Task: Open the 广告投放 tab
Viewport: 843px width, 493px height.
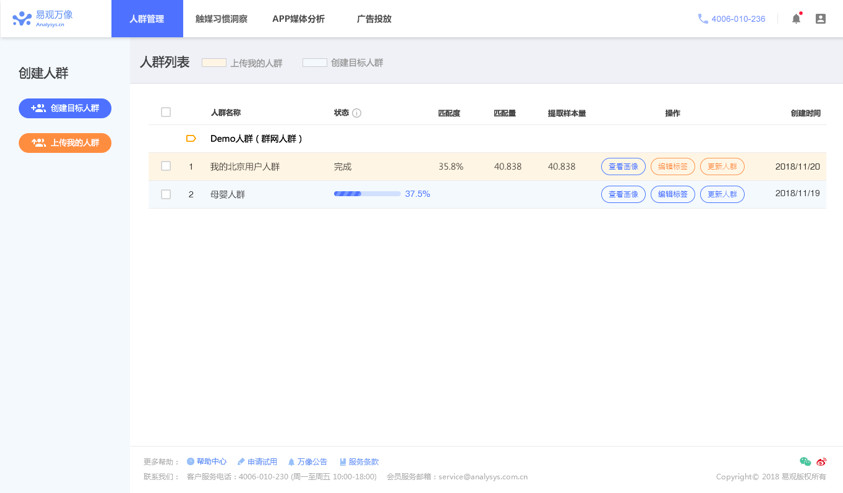Action: point(374,19)
